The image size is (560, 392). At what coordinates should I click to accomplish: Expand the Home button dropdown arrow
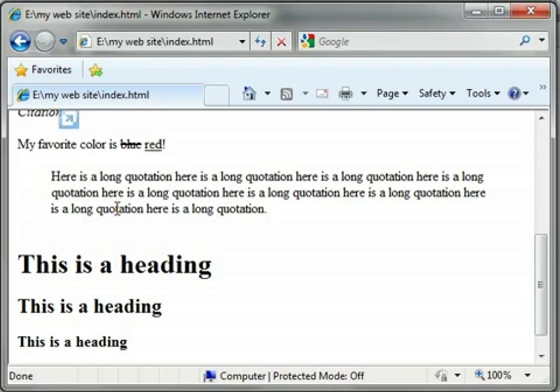(267, 94)
